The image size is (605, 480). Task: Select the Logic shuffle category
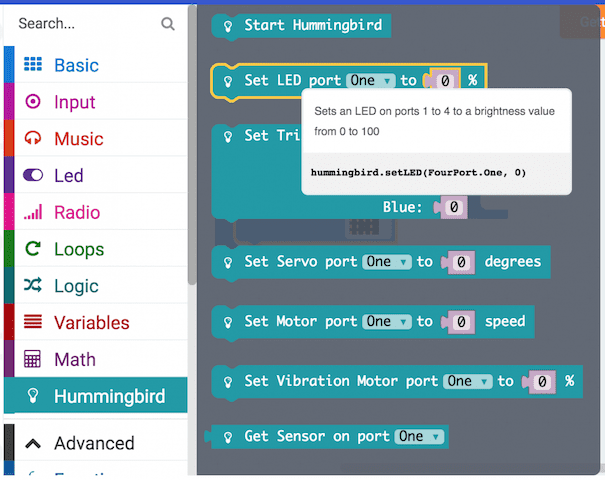[76, 286]
